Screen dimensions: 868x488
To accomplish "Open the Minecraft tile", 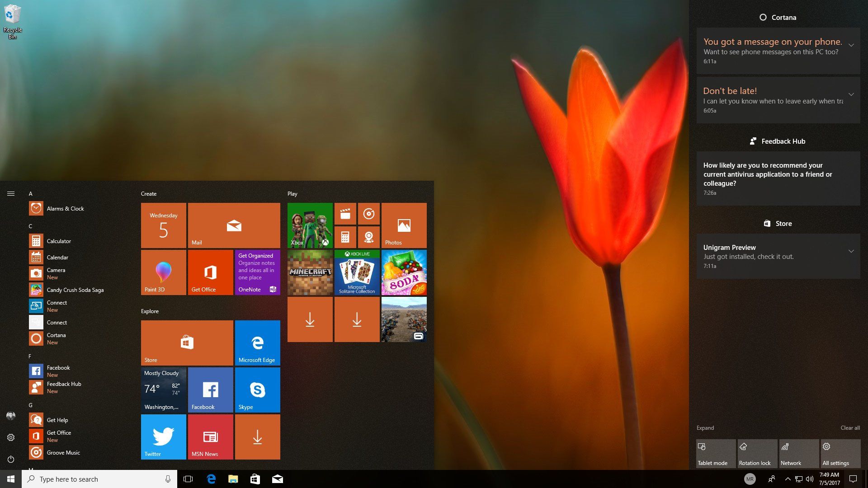I will click(x=310, y=272).
